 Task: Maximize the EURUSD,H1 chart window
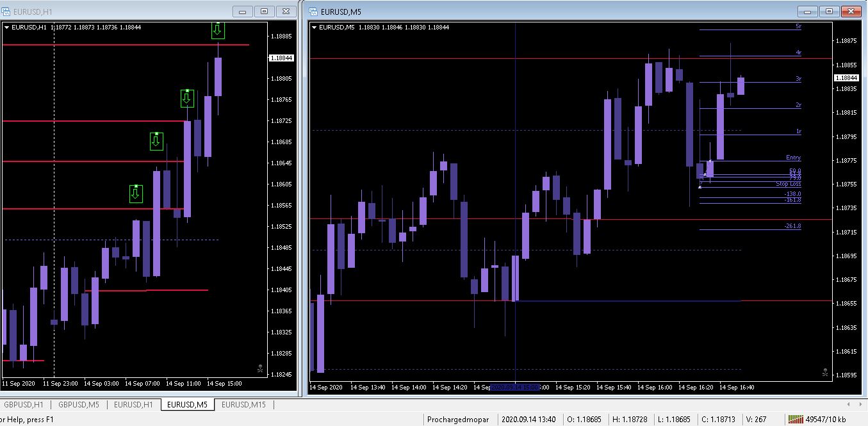click(x=263, y=11)
